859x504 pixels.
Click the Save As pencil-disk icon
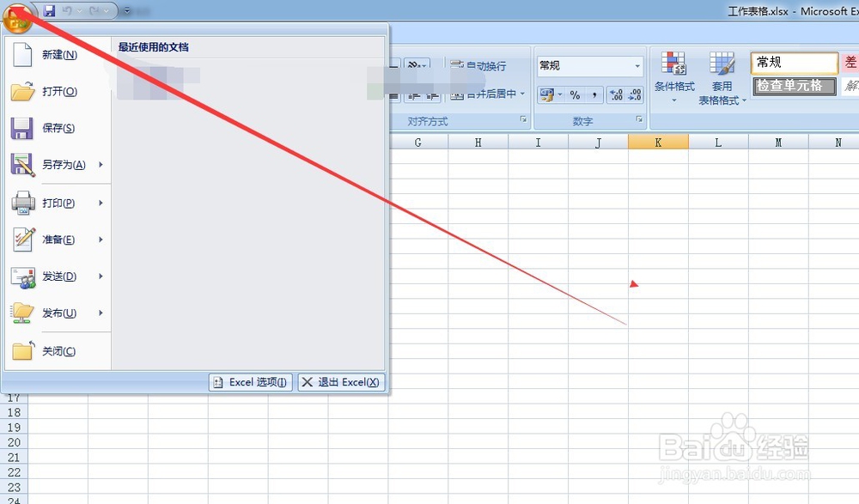[x=22, y=165]
